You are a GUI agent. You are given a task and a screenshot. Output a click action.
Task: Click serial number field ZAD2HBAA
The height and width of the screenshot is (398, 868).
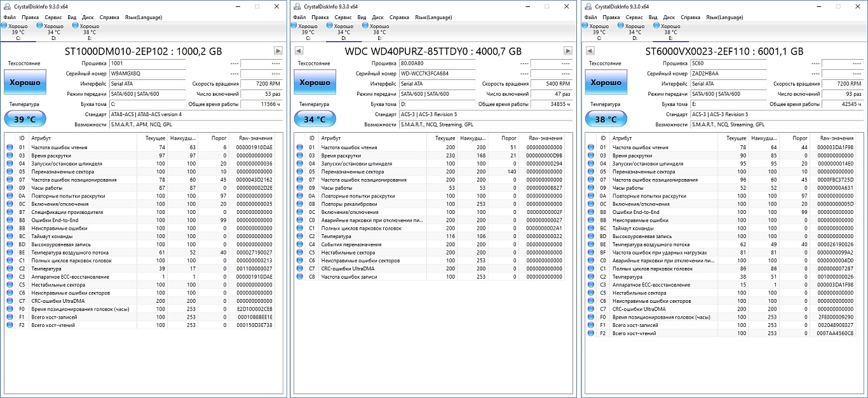(729, 74)
